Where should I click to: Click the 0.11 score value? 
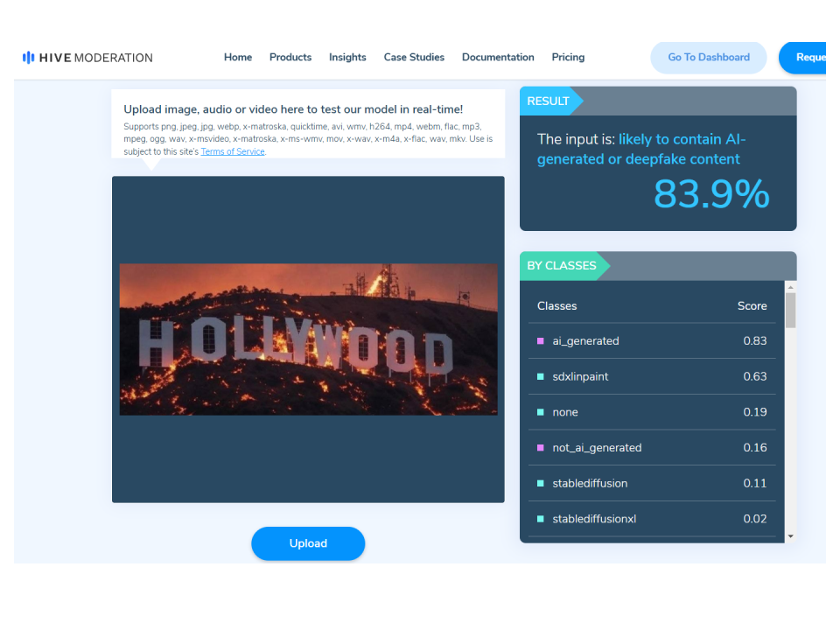click(755, 483)
